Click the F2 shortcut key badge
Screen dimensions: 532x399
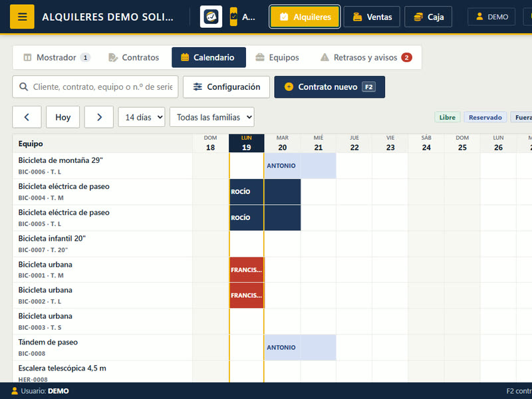tap(369, 87)
